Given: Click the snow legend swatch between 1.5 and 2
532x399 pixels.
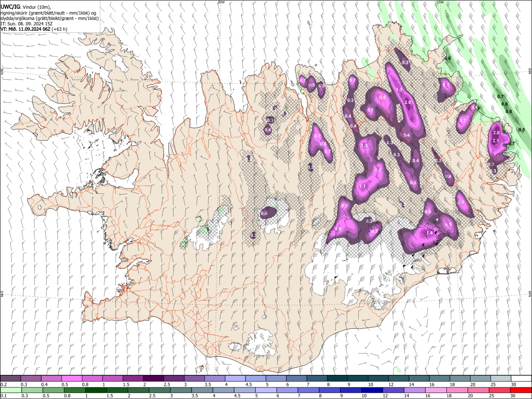Looking at the screenshot, I should (133, 379).
